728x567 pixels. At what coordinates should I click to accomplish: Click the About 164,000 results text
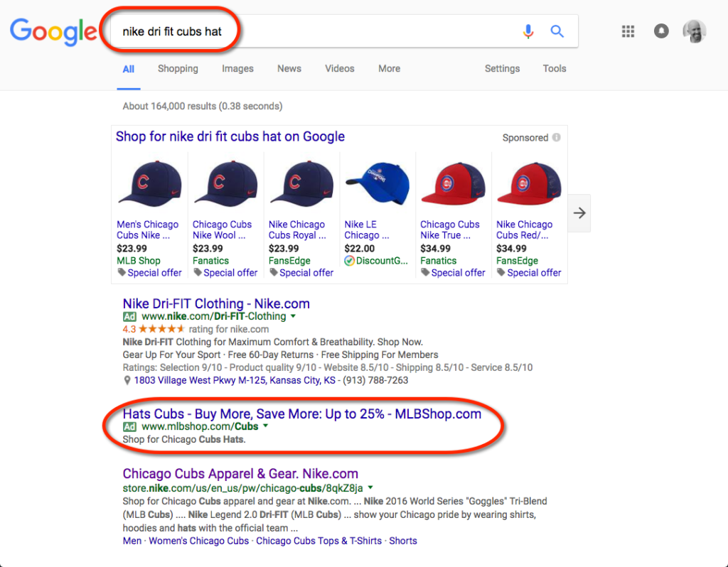(x=203, y=107)
